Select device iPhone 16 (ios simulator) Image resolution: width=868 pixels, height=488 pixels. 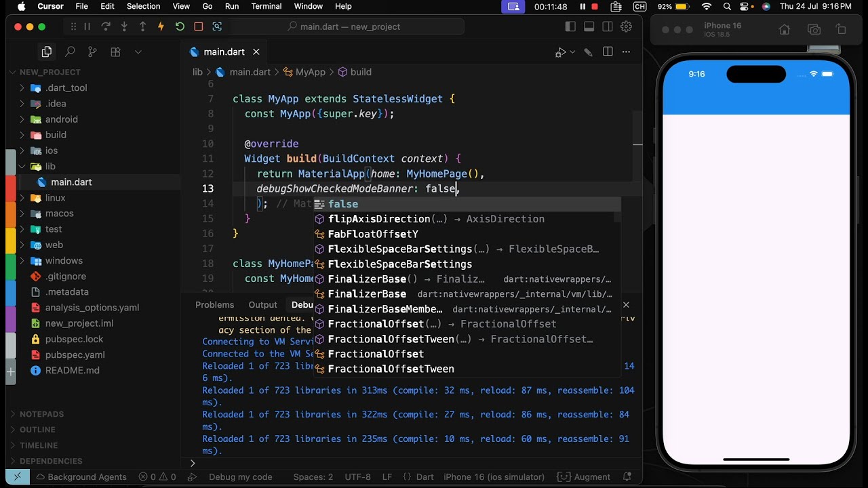pyautogui.click(x=493, y=477)
